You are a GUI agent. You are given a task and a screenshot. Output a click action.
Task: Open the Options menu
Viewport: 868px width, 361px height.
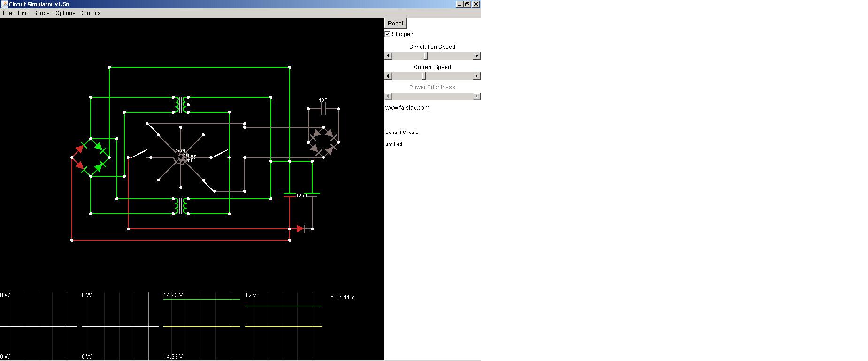click(65, 13)
